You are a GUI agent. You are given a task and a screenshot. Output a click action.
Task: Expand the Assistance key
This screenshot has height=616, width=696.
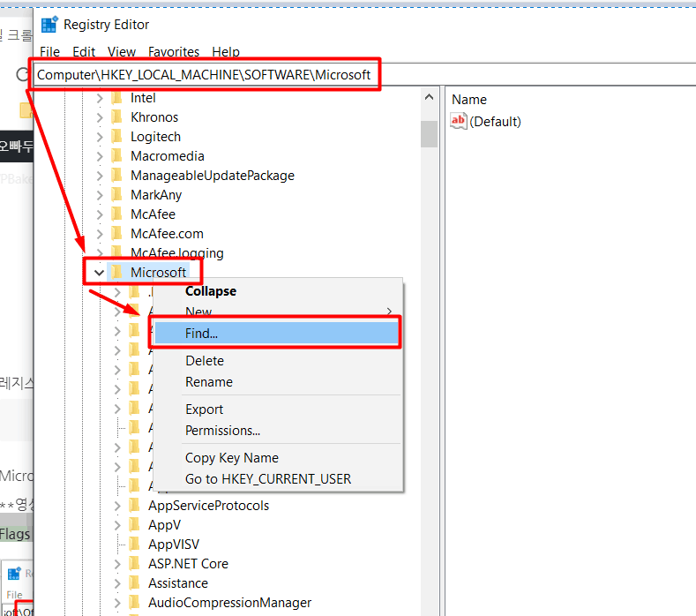117,583
